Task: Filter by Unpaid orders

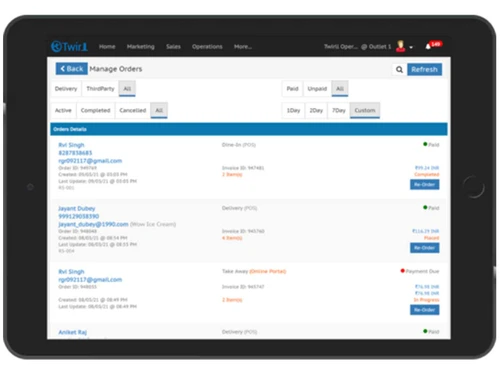Action: coord(317,89)
